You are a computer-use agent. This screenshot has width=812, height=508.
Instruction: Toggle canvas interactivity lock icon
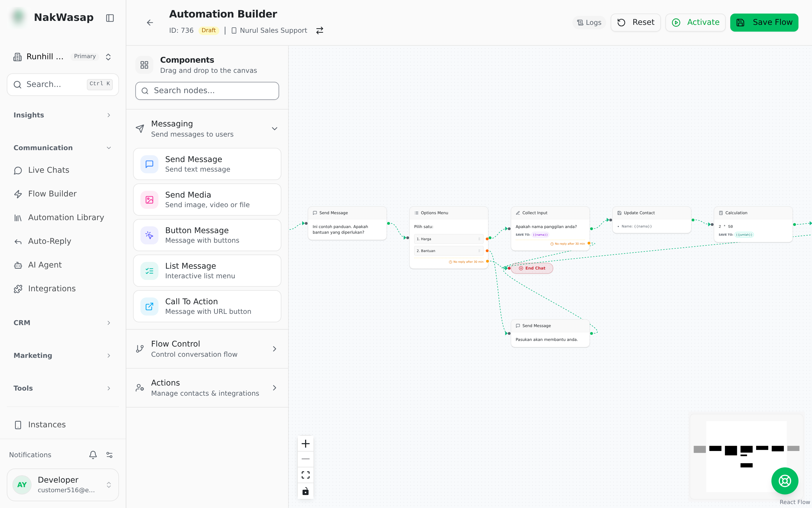tap(305, 491)
